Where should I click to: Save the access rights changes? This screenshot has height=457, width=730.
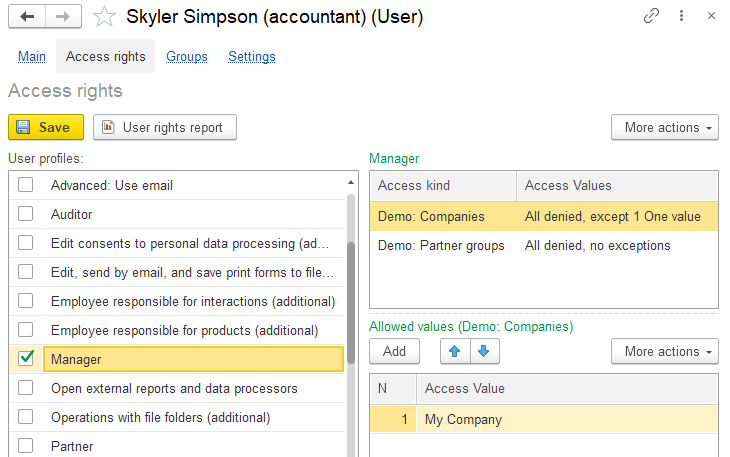click(45, 127)
